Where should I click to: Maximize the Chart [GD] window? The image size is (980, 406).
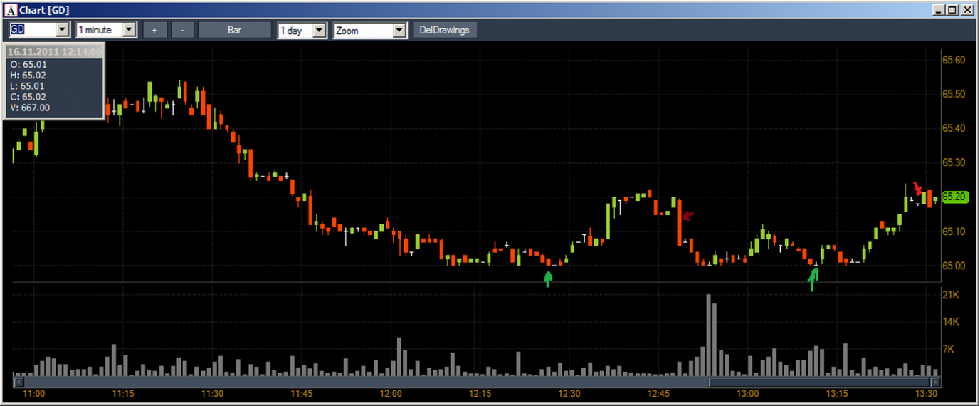coord(953,10)
